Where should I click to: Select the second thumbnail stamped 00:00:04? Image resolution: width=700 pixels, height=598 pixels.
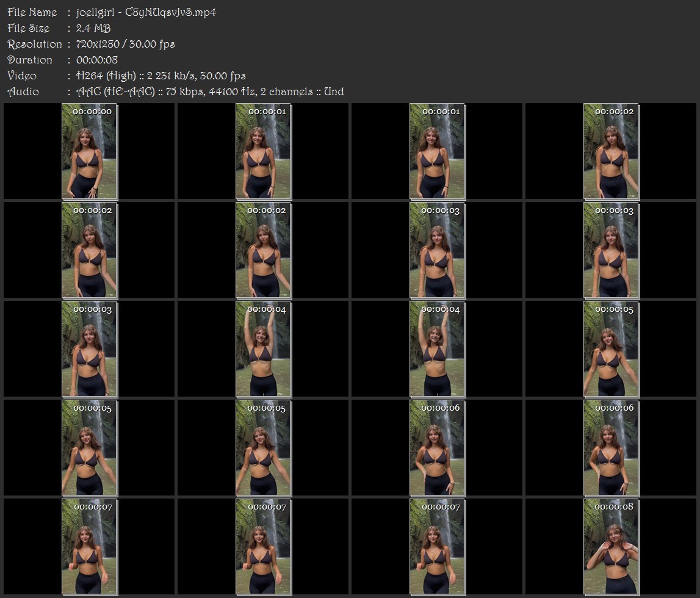pos(438,349)
